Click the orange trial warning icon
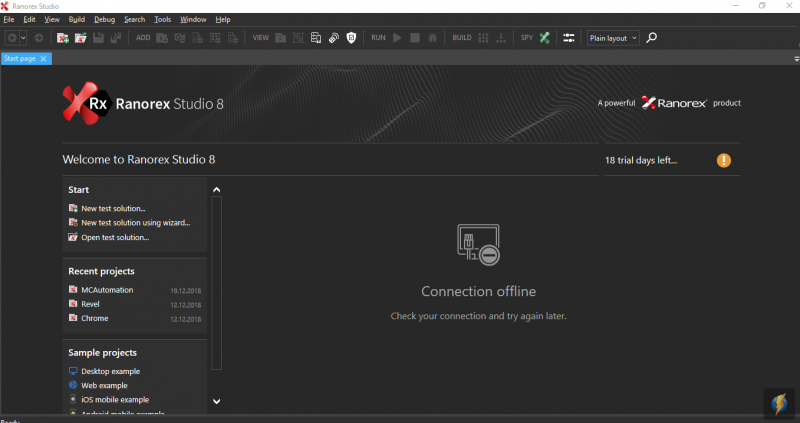Screen dimensions: 800x423 [723, 160]
